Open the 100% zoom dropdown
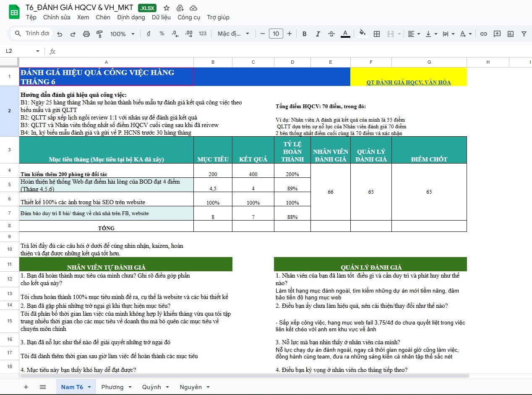Image resolution: width=532 pixels, height=395 pixels. click(123, 34)
